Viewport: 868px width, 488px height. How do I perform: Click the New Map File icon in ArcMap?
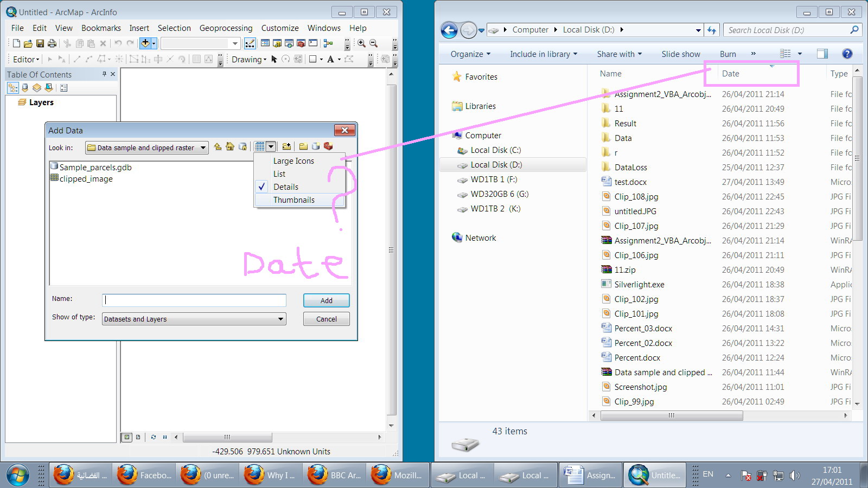pyautogui.click(x=16, y=43)
